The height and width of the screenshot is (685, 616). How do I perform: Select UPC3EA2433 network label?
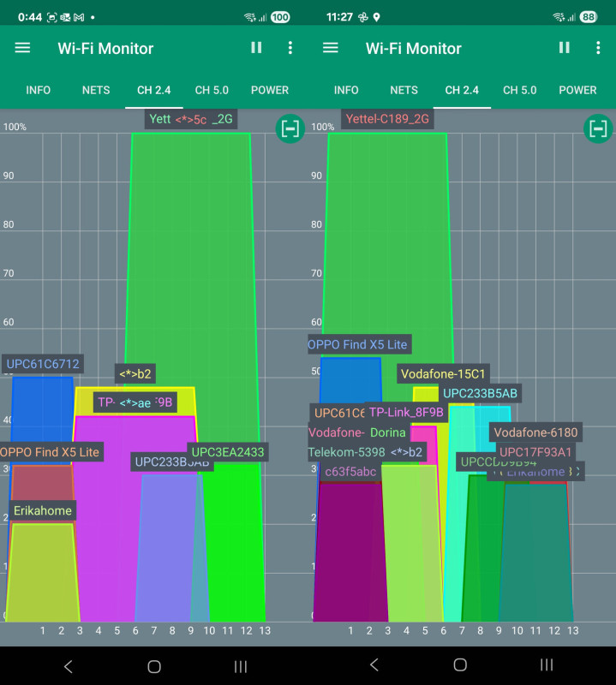click(228, 452)
